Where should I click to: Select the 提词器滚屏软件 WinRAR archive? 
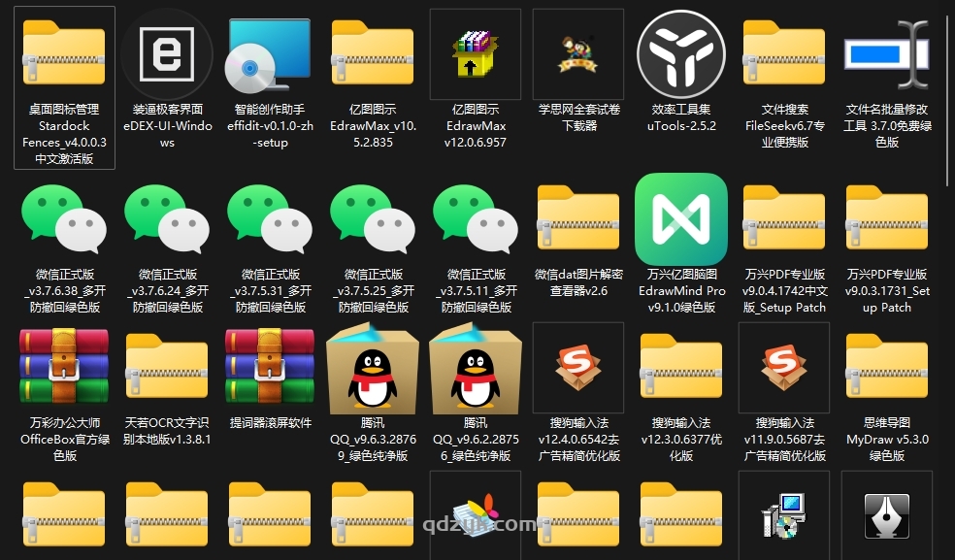(x=269, y=370)
